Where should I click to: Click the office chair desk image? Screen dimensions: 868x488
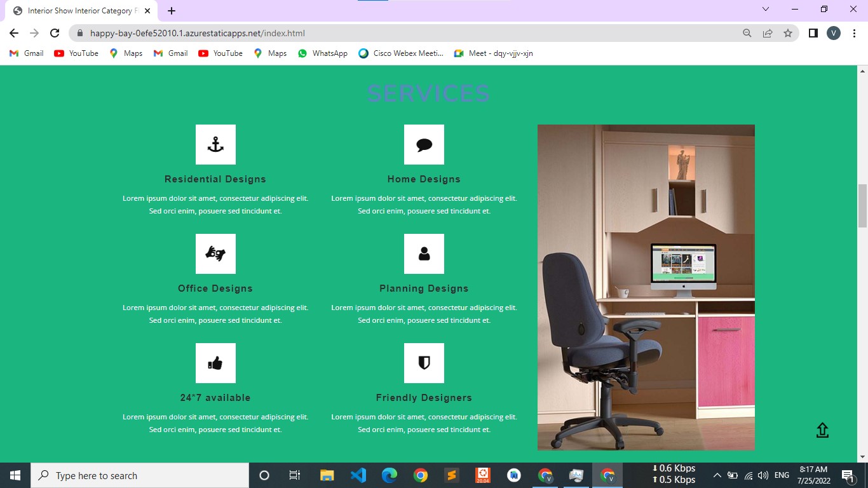646,287
